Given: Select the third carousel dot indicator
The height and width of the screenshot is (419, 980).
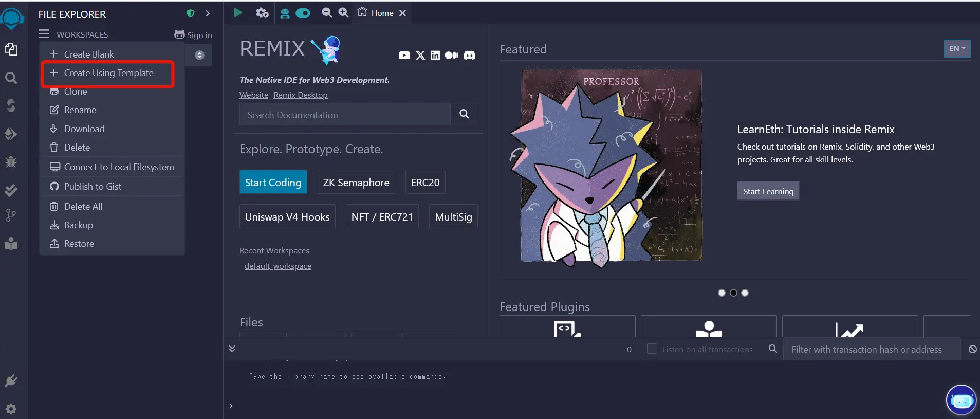Looking at the screenshot, I should pyautogui.click(x=745, y=293).
